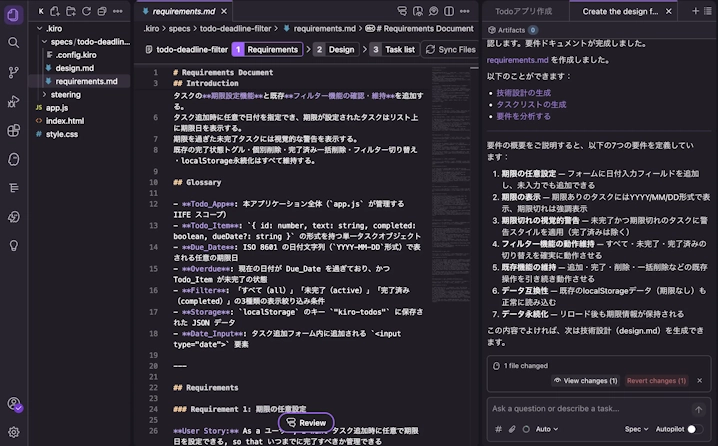Add context with the hash icon
The width and height of the screenshot is (718, 446).
tap(498, 429)
